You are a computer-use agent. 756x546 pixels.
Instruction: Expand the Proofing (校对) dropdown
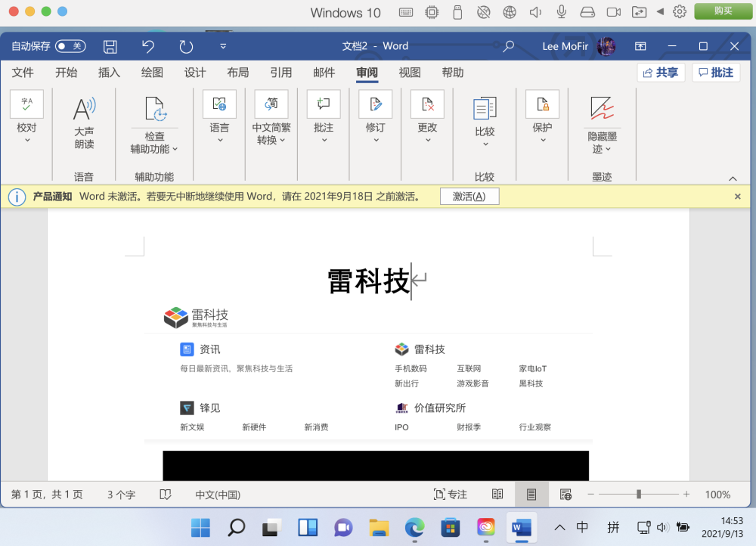26,139
